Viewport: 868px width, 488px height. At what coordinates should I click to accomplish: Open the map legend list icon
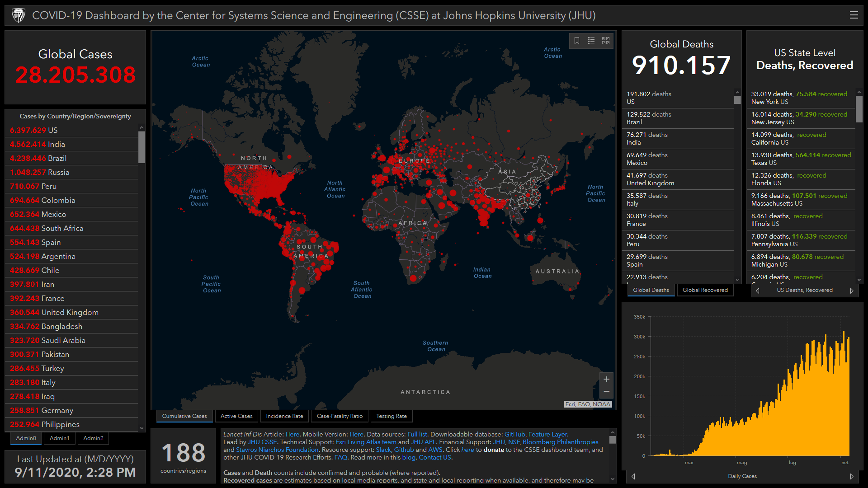pyautogui.click(x=591, y=41)
